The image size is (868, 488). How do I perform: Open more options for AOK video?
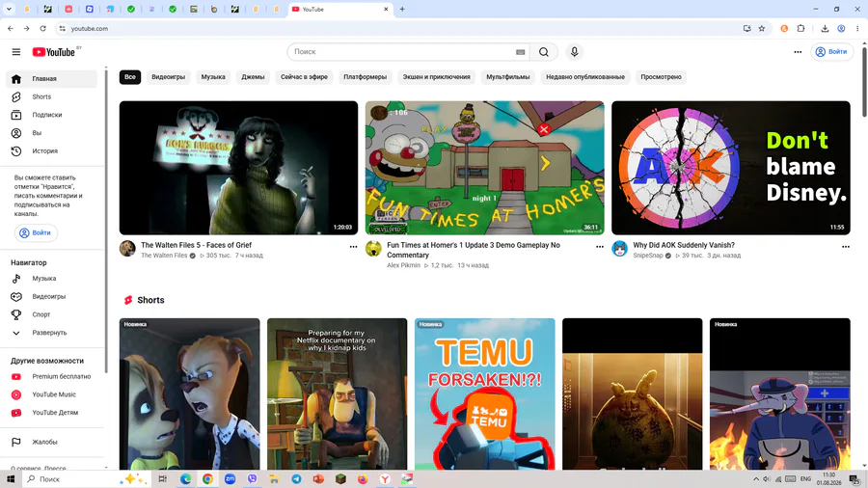845,247
